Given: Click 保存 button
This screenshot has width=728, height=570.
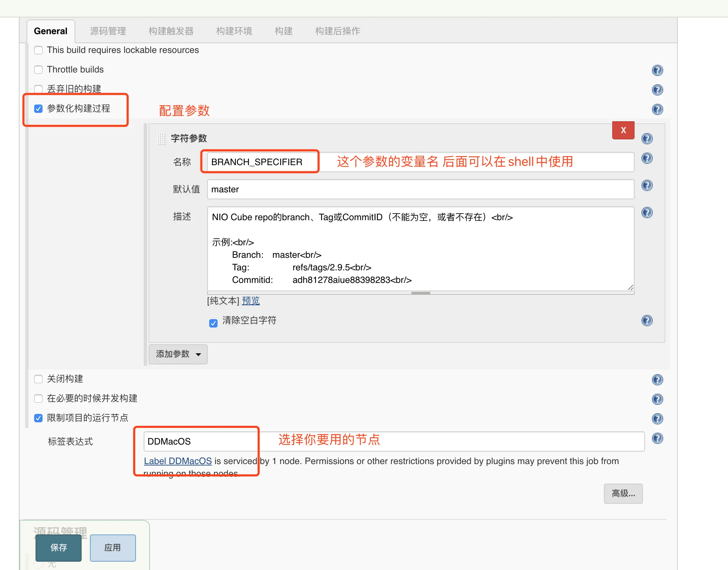Looking at the screenshot, I should coord(59,548).
